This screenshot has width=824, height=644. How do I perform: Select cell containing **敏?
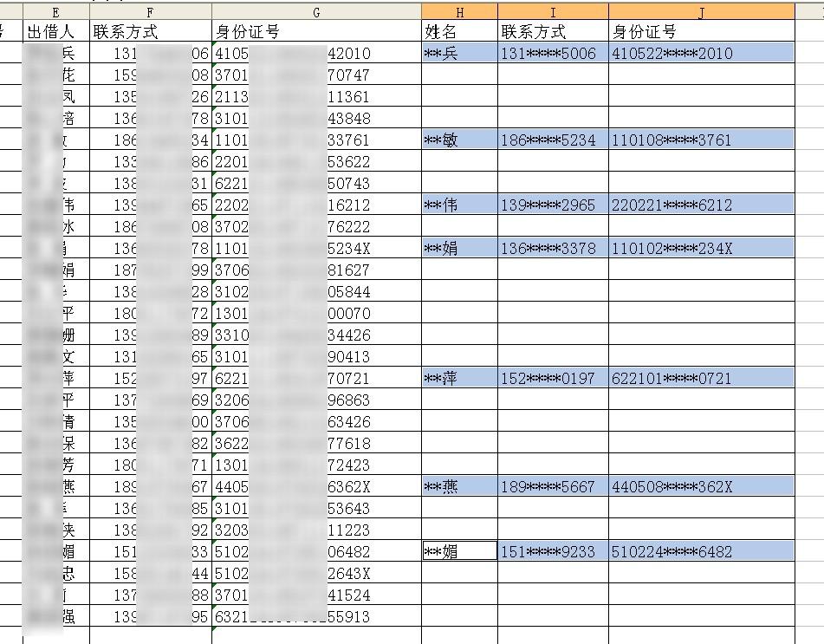click(459, 140)
